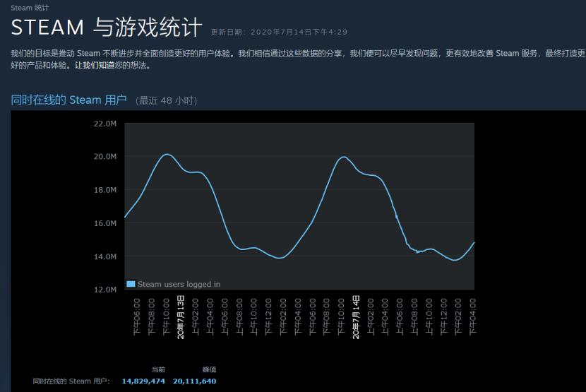Click the '同时在线的 Steam 用户' section heading
The width and height of the screenshot is (586, 392).
click(68, 100)
